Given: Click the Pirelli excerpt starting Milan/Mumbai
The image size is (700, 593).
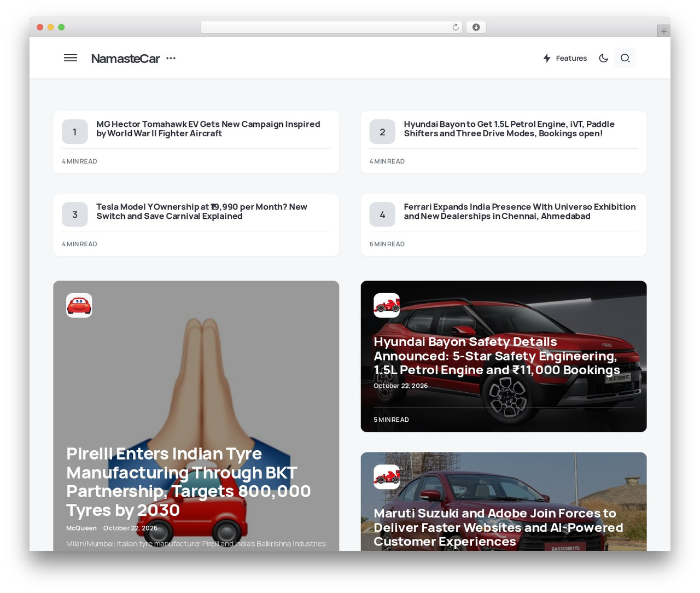Looking at the screenshot, I should click(x=196, y=544).
